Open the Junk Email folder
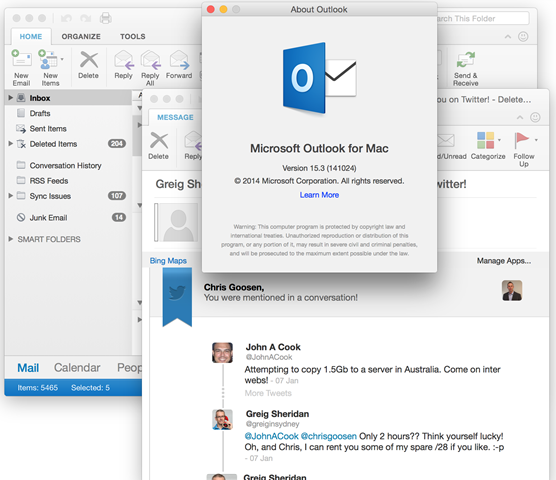 48,218
